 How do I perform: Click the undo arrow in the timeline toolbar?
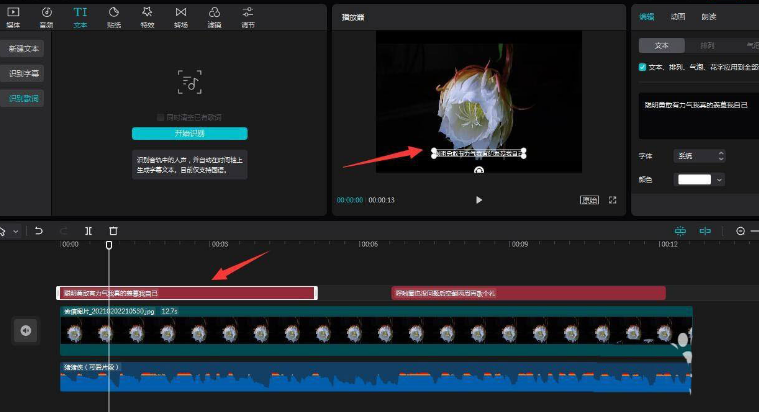point(39,231)
